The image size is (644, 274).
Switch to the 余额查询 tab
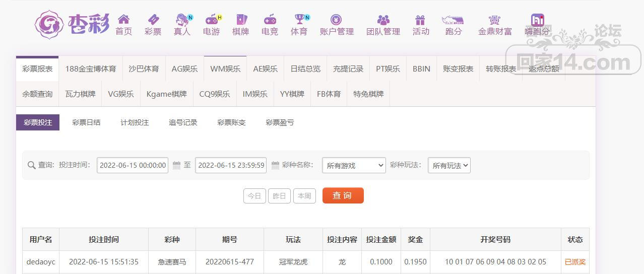(37, 94)
